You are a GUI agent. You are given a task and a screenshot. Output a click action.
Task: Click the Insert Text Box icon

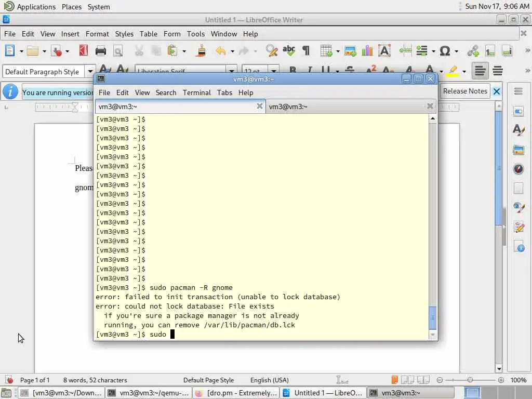pos(384,51)
